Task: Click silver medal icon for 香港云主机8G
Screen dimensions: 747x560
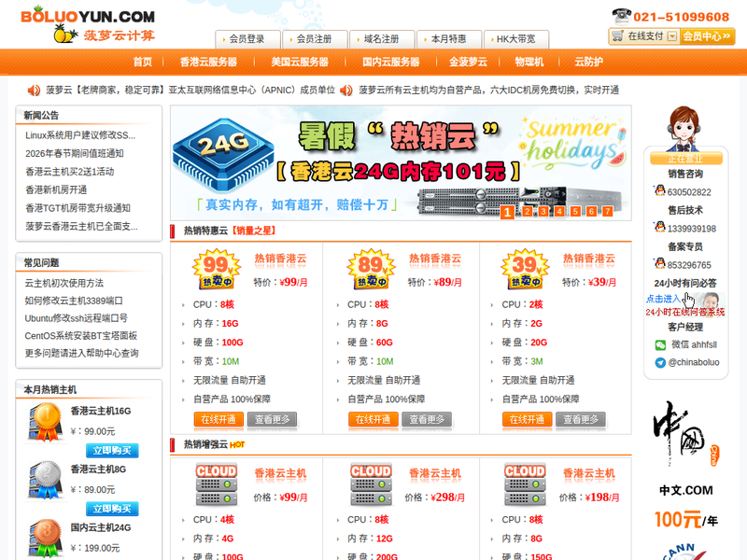Action: (x=46, y=480)
